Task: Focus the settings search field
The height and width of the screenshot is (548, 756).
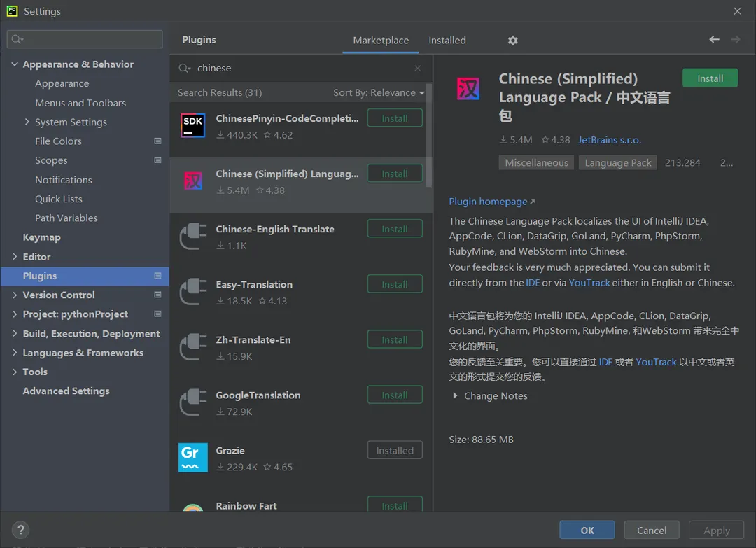Action: click(85, 39)
